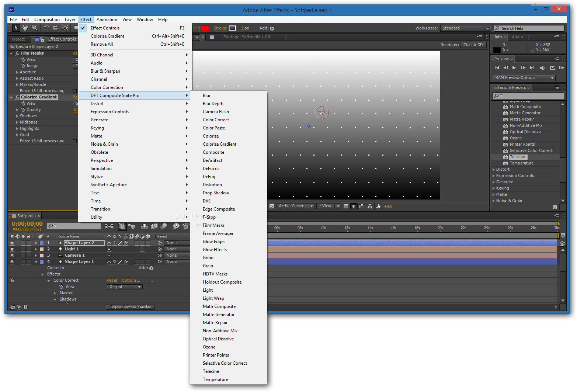The image size is (577, 392).
Task: Open the Workspace Standard dropdown
Action: 465,28
